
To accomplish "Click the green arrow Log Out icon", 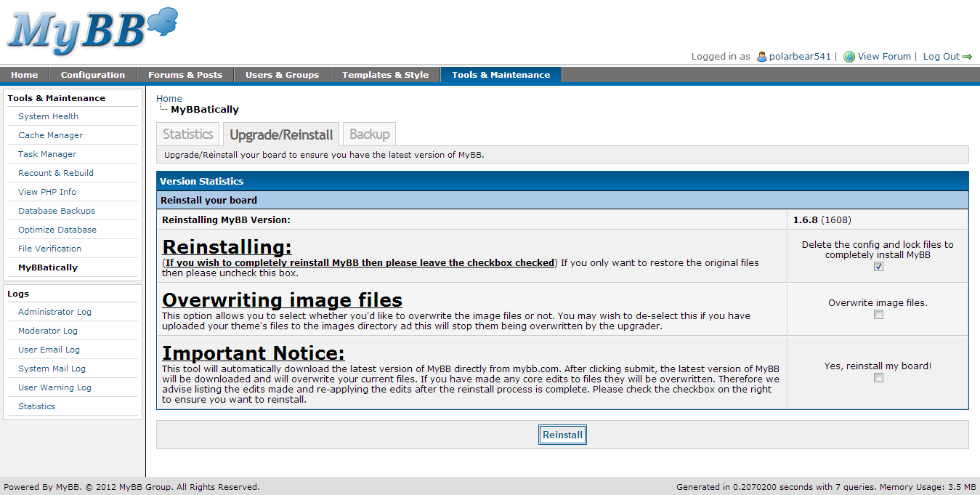I will tap(967, 57).
